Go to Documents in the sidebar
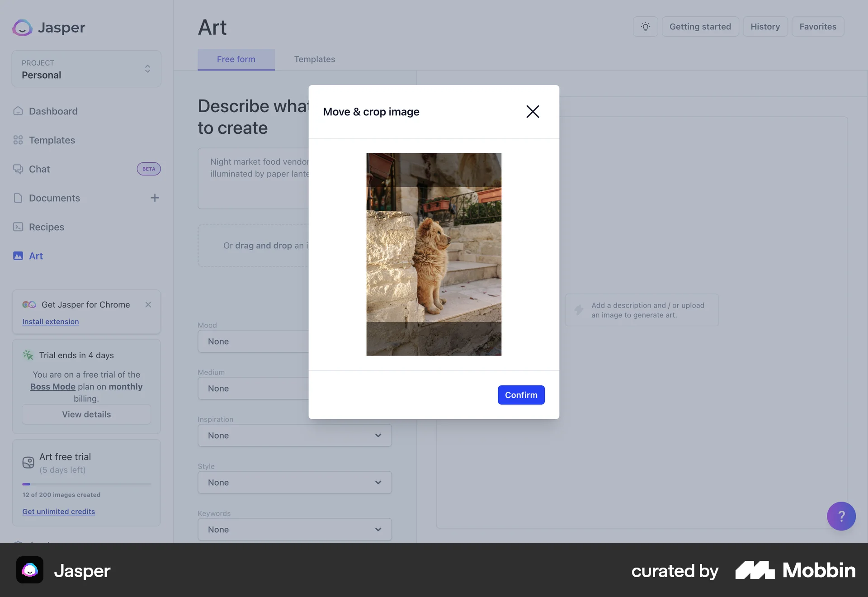This screenshot has height=597, width=868. click(x=54, y=198)
